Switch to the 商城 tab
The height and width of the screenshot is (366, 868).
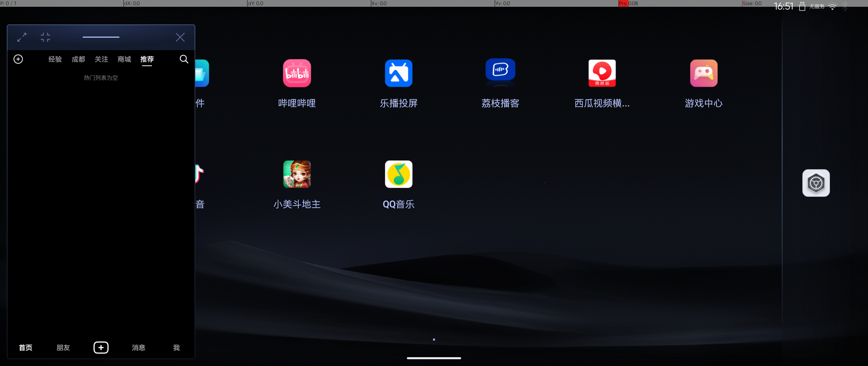pyautogui.click(x=124, y=59)
